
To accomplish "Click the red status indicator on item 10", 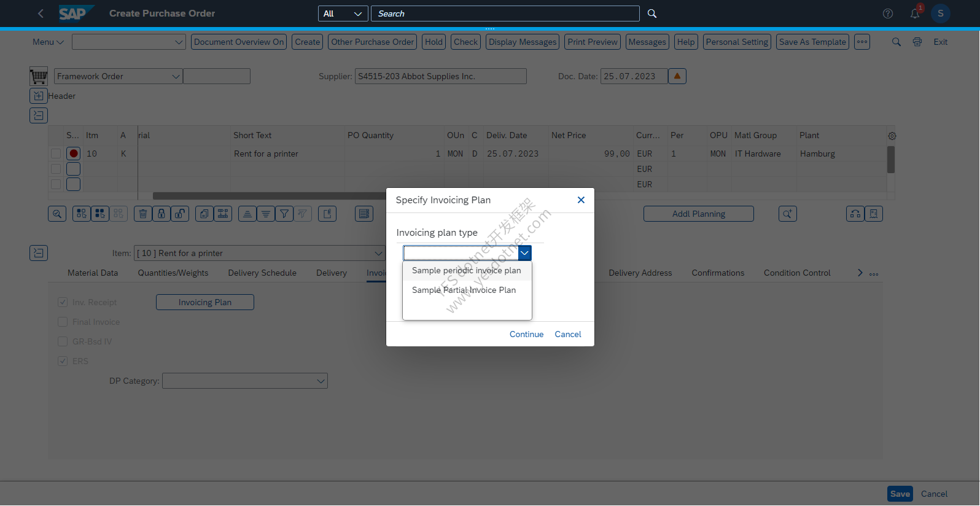I will pos(74,154).
